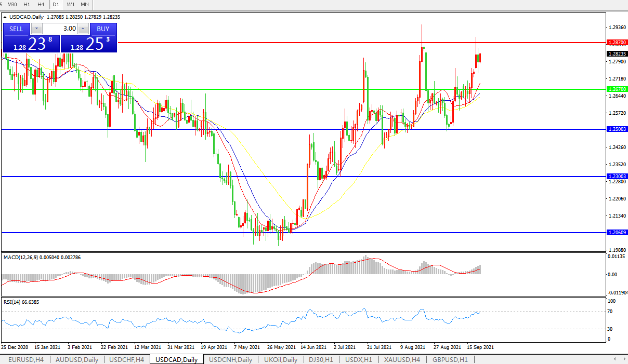Decrease lot volume with down arrow

tap(36, 29)
